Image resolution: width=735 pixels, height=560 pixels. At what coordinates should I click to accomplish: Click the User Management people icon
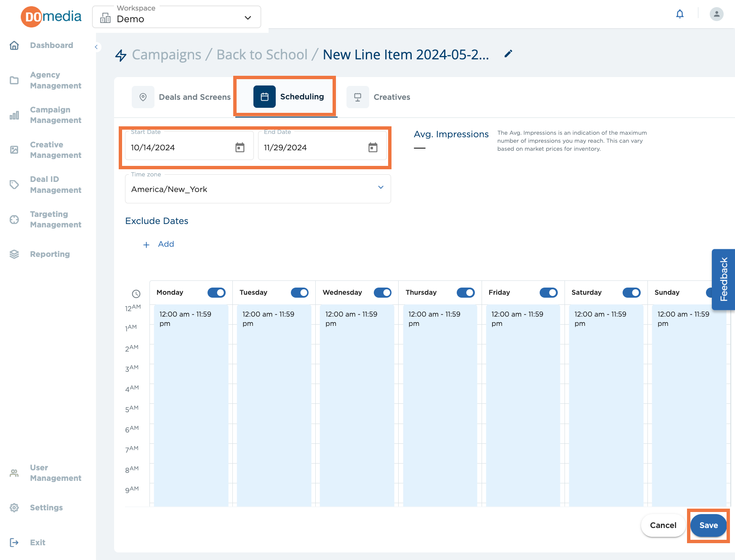pyautogui.click(x=14, y=473)
